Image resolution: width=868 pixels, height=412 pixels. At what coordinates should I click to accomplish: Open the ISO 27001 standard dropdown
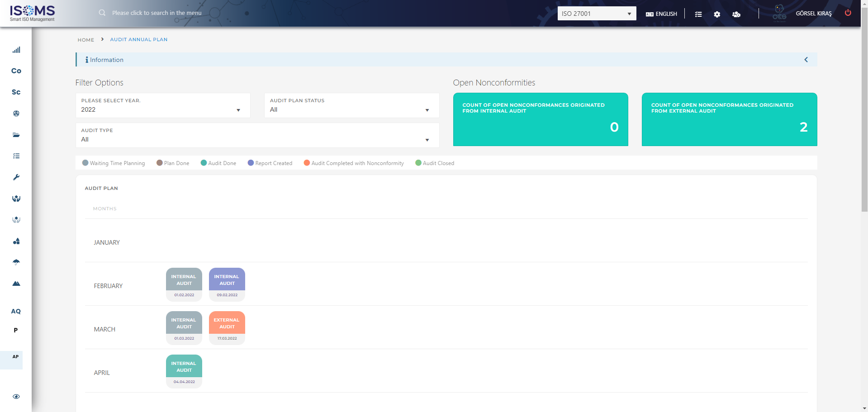596,13
